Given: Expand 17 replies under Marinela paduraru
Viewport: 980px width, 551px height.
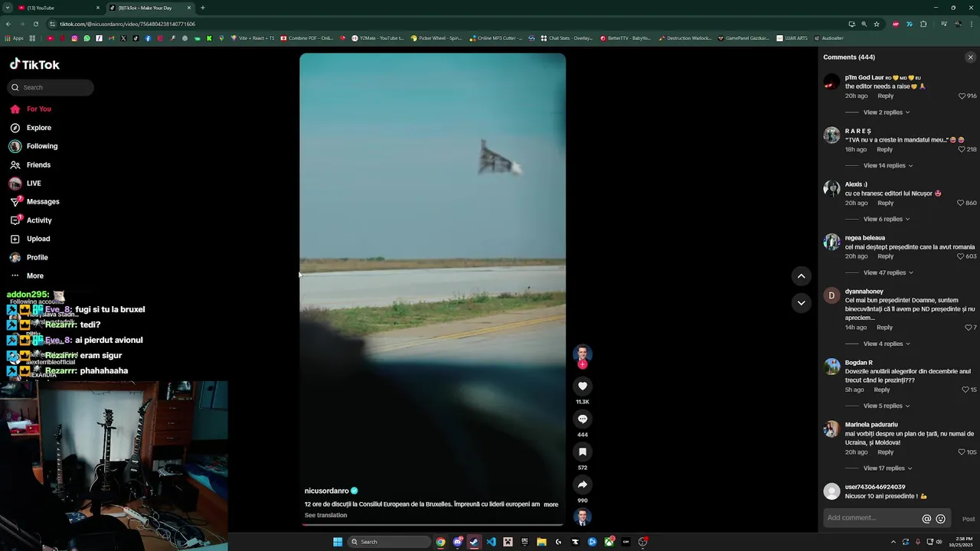Looking at the screenshot, I should point(888,468).
